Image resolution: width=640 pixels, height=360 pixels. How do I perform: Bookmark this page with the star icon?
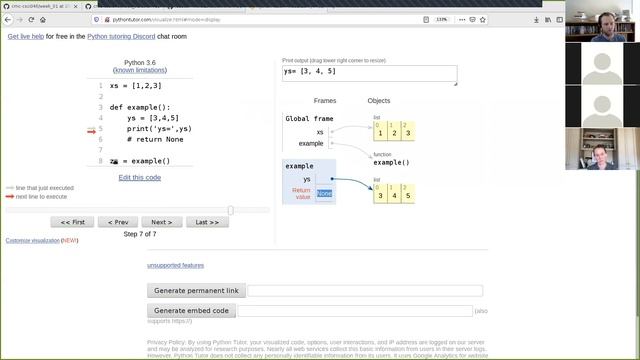(x=483, y=20)
